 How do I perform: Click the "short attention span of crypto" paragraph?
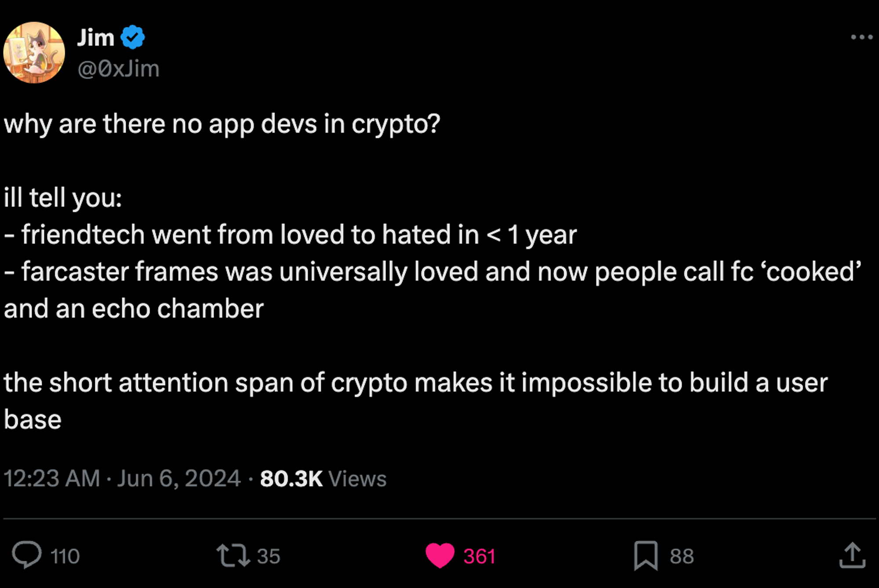(415, 382)
